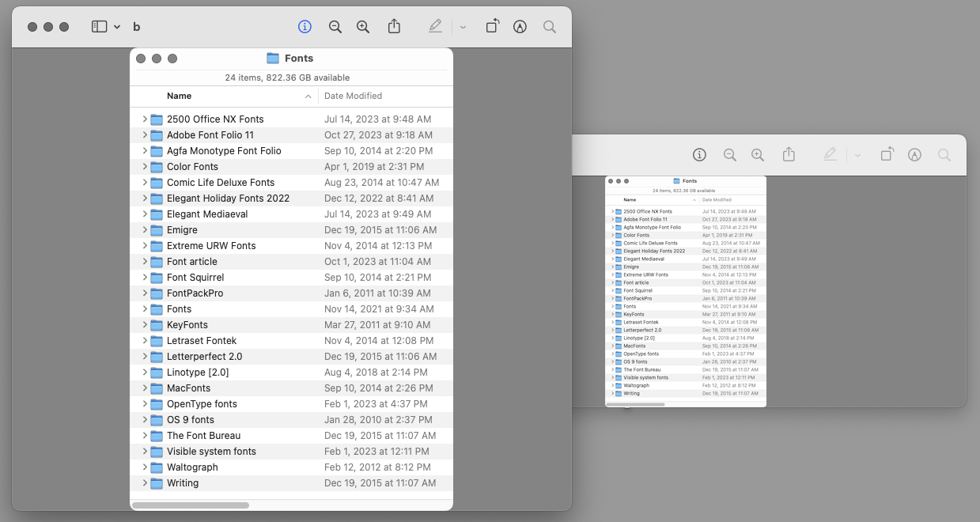Screen dimensions: 980x522
Task: Toggle the blue Inspector info button in window b
Action: point(305,27)
